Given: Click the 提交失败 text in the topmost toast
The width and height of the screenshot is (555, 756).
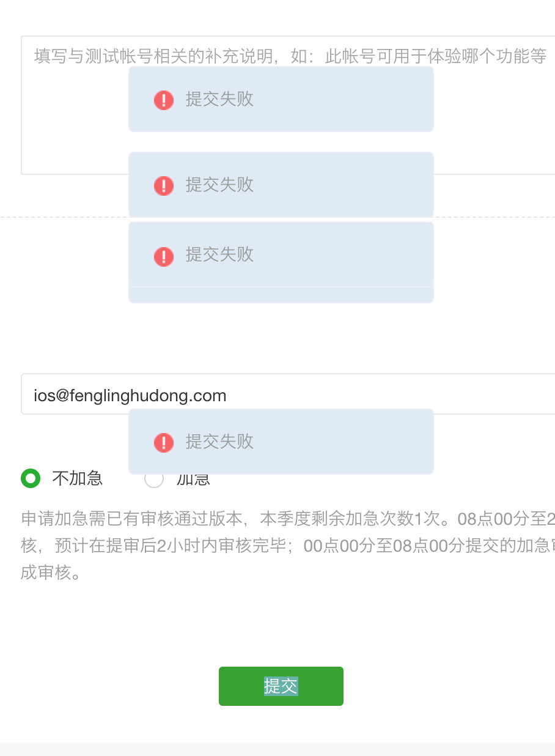Looking at the screenshot, I should pyautogui.click(x=219, y=99).
